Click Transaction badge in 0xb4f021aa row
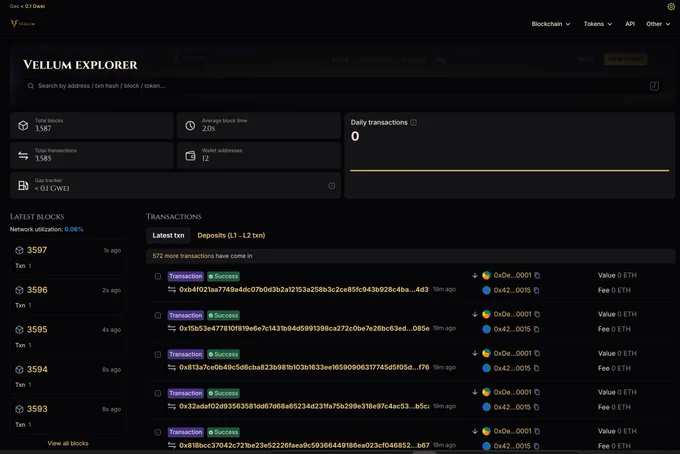680x454 pixels. 186,276
